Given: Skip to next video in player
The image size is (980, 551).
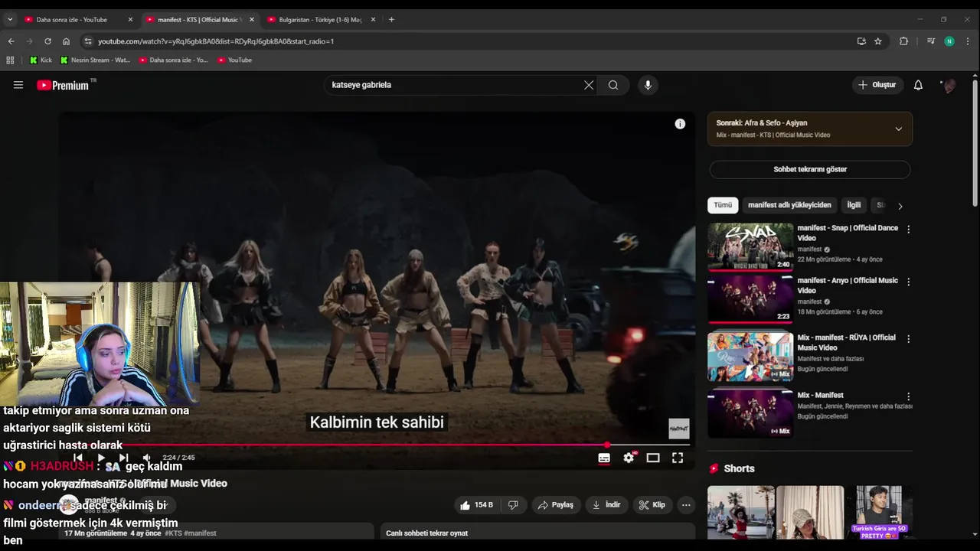Looking at the screenshot, I should pos(124,458).
